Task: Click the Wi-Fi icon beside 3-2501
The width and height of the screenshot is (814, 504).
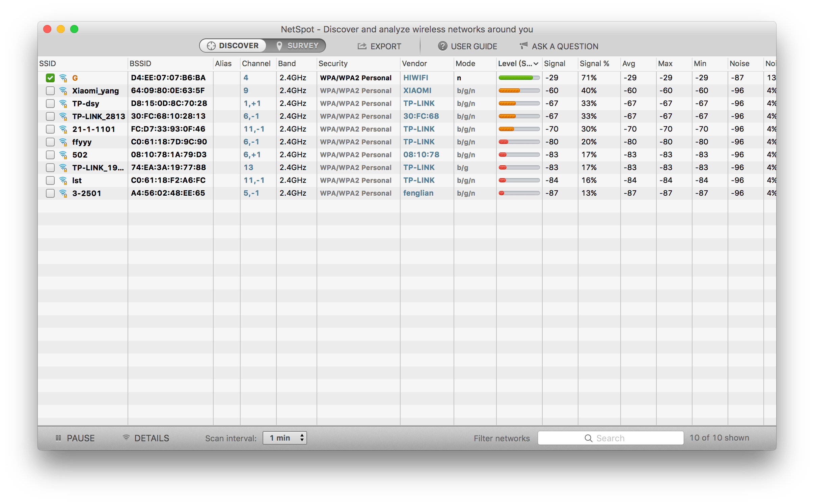Action: pos(63,193)
